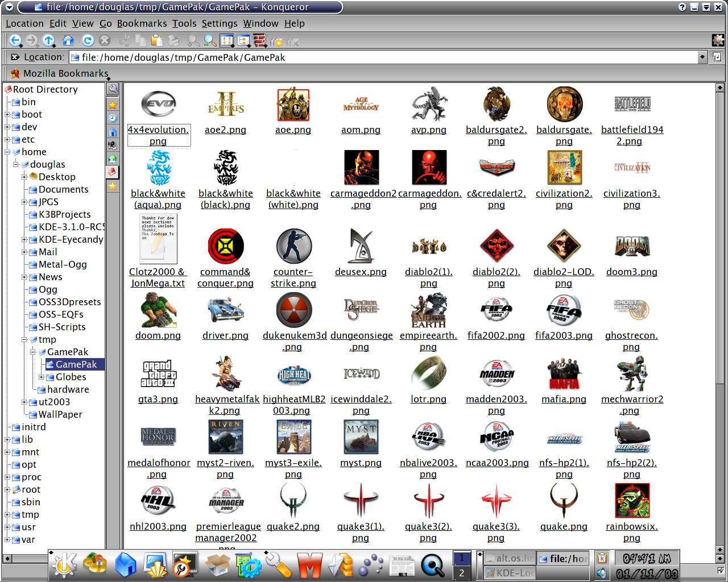Reload the current folder view
The image size is (728, 582).
pos(88,40)
